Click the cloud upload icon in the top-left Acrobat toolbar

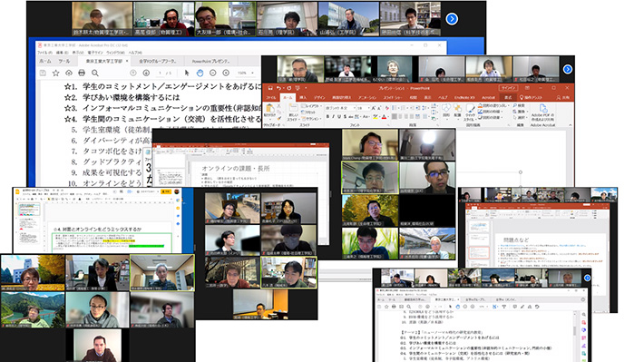69,73
